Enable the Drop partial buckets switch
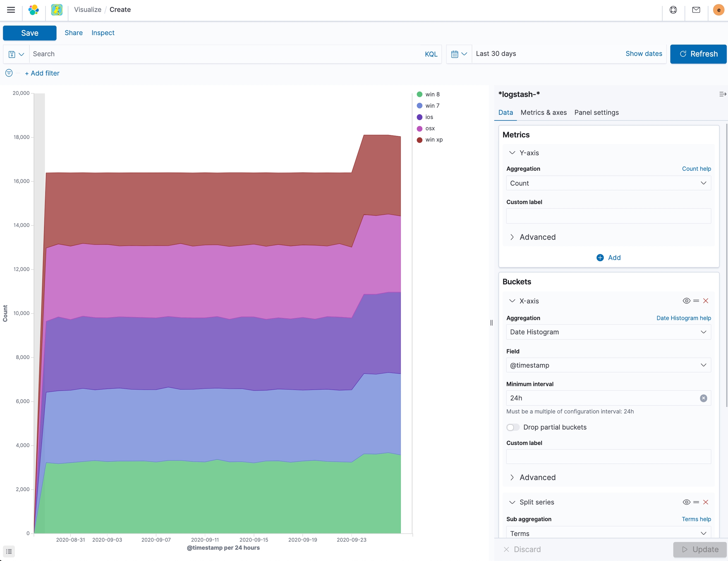728x561 pixels. point(513,427)
